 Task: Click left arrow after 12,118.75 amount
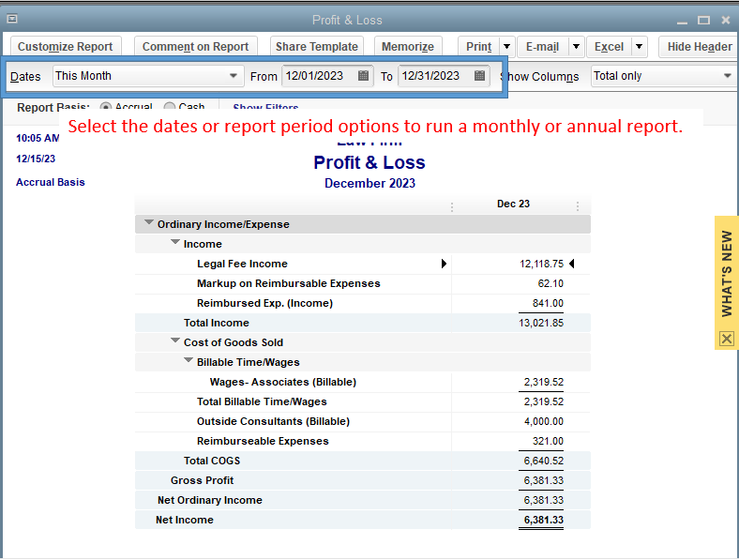point(571,265)
